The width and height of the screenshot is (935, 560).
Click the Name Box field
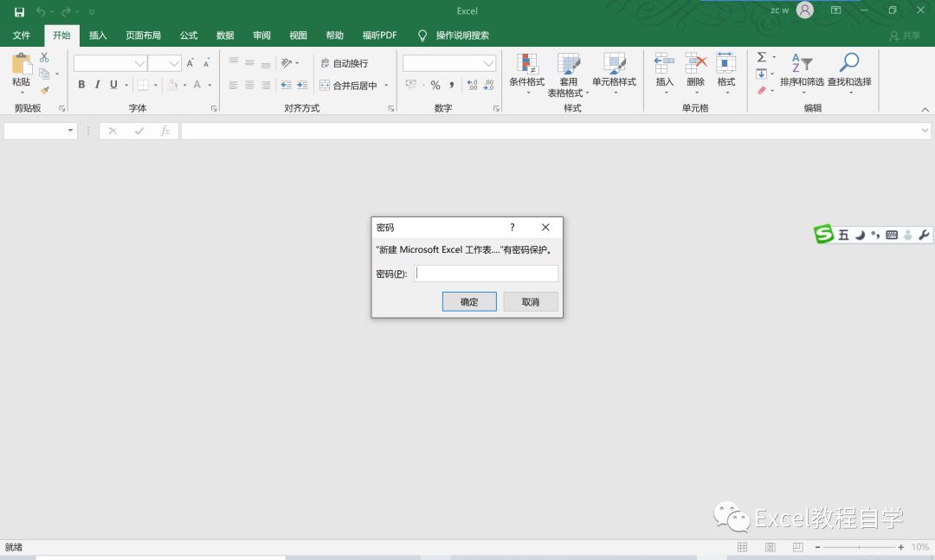point(41,131)
